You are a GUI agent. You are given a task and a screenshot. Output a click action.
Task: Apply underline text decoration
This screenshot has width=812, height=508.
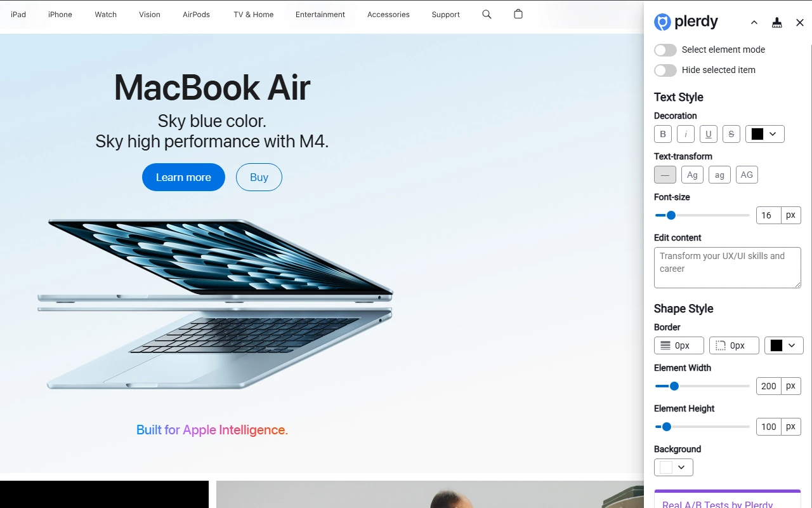click(x=709, y=134)
